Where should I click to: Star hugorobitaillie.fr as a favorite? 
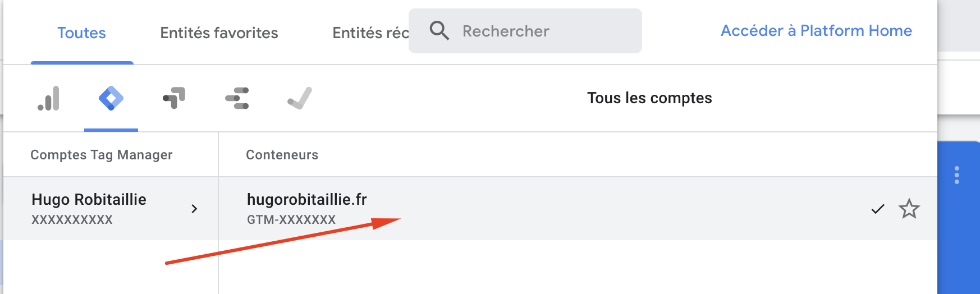coord(909,209)
